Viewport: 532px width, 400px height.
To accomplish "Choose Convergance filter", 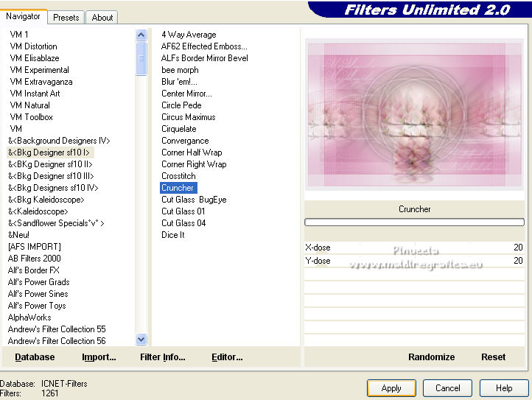I will pos(185,141).
